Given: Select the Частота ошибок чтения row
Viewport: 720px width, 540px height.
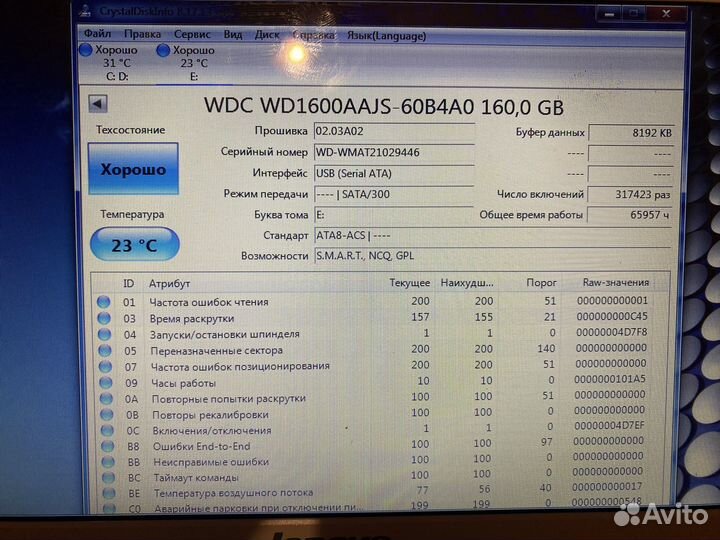Looking at the screenshot, I should pyautogui.click(x=377, y=302).
